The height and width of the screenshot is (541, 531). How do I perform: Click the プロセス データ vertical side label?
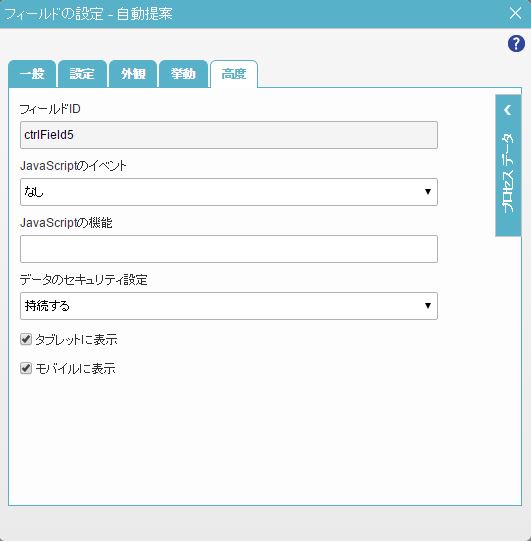[x=508, y=173]
